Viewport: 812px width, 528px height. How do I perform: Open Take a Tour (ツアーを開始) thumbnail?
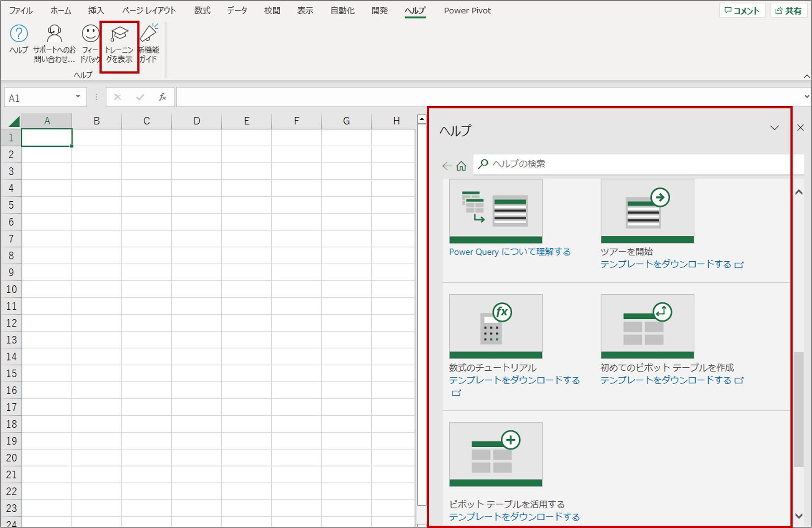click(x=647, y=211)
